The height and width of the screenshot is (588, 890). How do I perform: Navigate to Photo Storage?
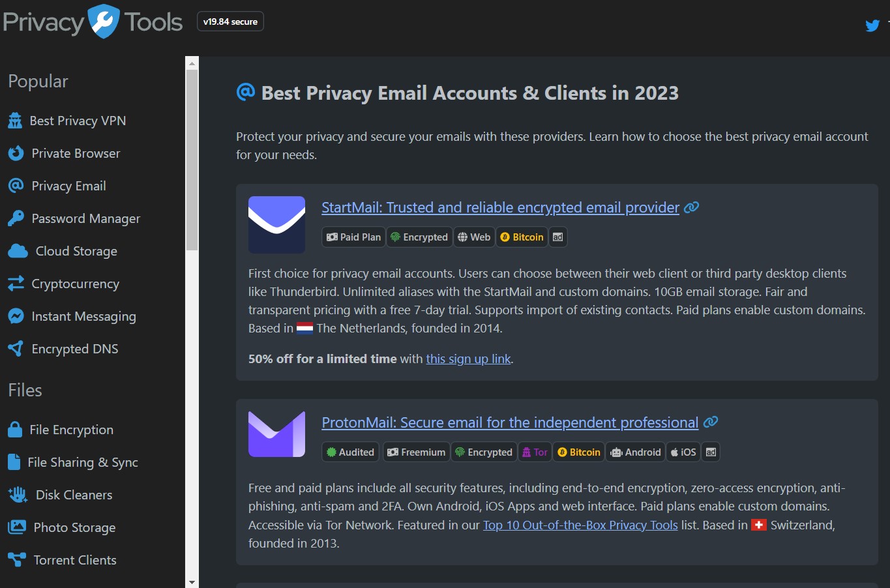point(61,527)
